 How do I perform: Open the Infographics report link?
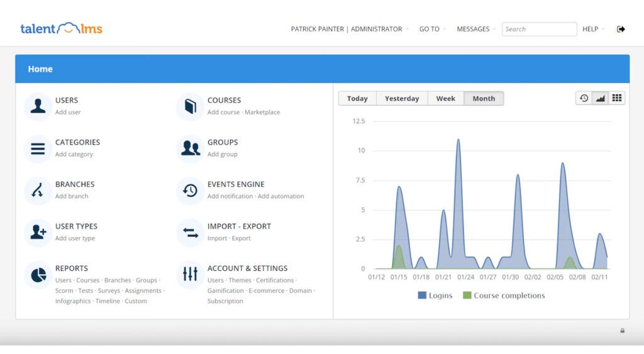73,301
